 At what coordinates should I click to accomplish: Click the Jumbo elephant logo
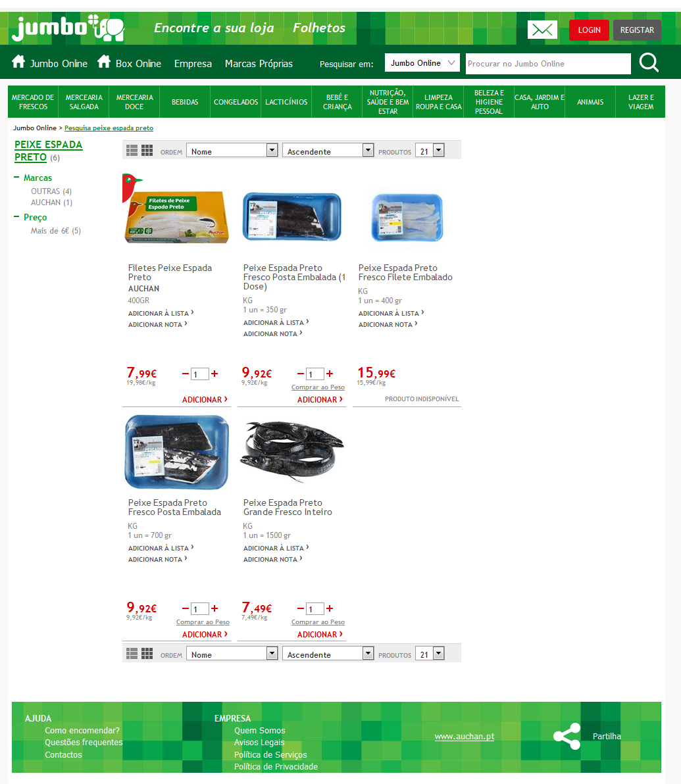[68, 28]
